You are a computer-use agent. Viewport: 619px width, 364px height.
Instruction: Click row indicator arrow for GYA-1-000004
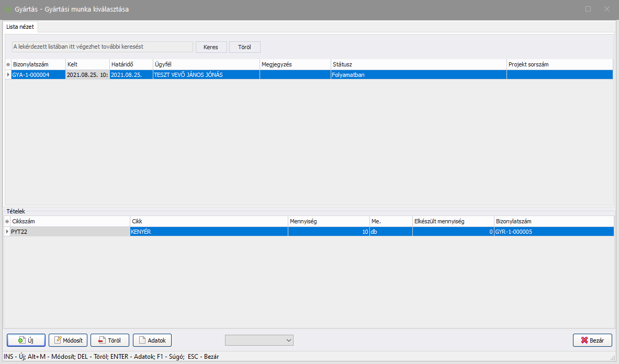[x=8, y=75]
